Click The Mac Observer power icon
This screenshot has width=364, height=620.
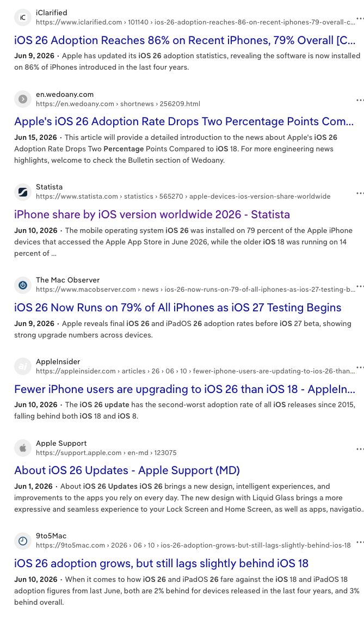[x=23, y=285]
